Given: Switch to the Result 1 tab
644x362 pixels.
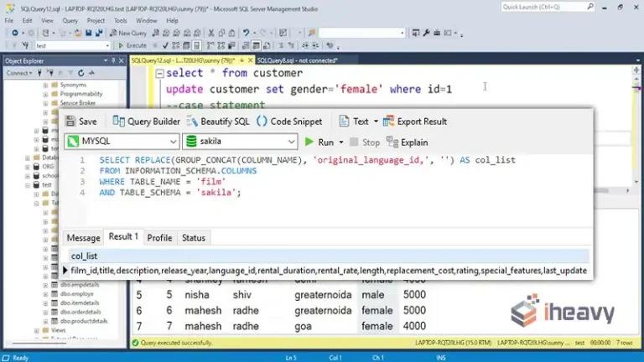Looking at the screenshot, I should 123,237.
